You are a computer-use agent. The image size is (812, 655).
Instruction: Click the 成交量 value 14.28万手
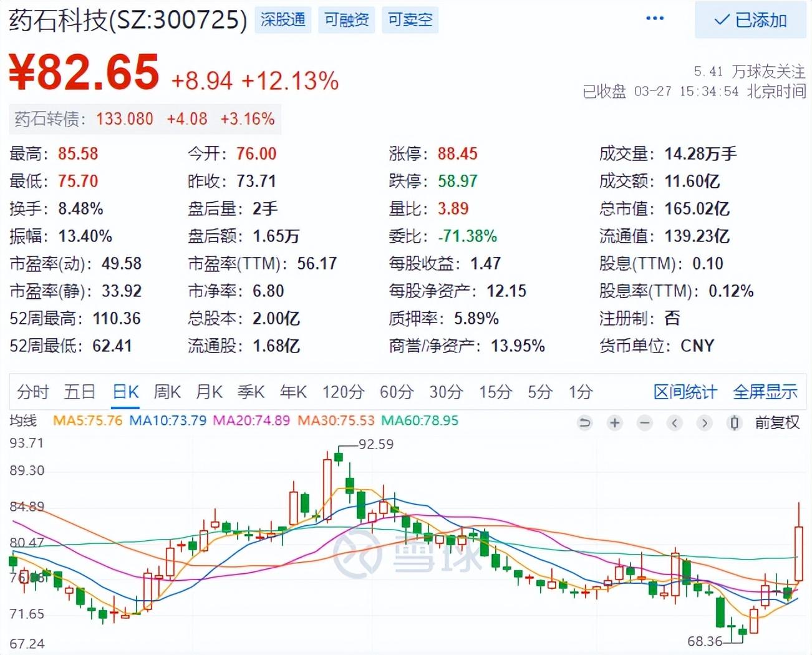700,153
